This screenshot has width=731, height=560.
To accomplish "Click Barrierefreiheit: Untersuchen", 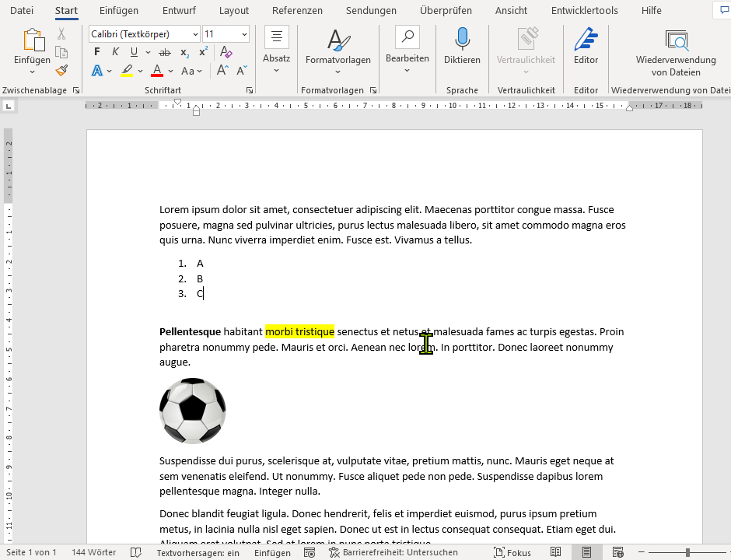I will pos(393,552).
